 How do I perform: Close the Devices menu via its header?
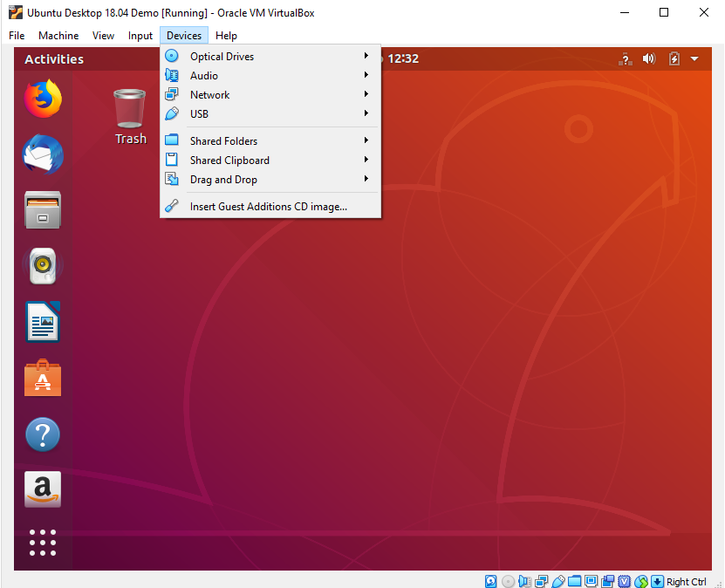(184, 36)
